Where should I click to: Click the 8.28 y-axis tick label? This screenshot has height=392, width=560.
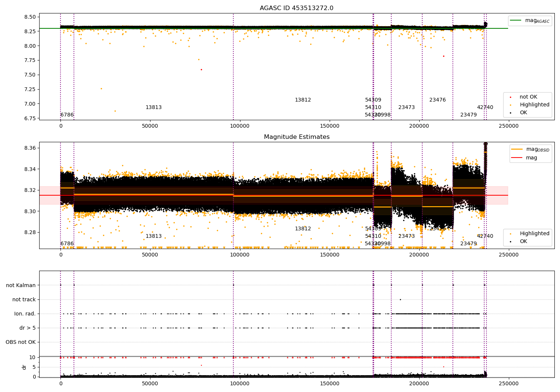[29, 233]
